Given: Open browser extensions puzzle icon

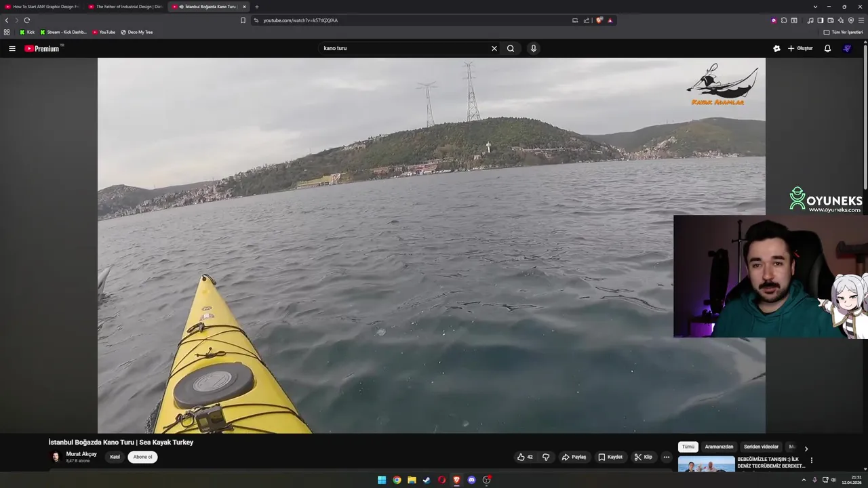Looking at the screenshot, I should (x=784, y=20).
